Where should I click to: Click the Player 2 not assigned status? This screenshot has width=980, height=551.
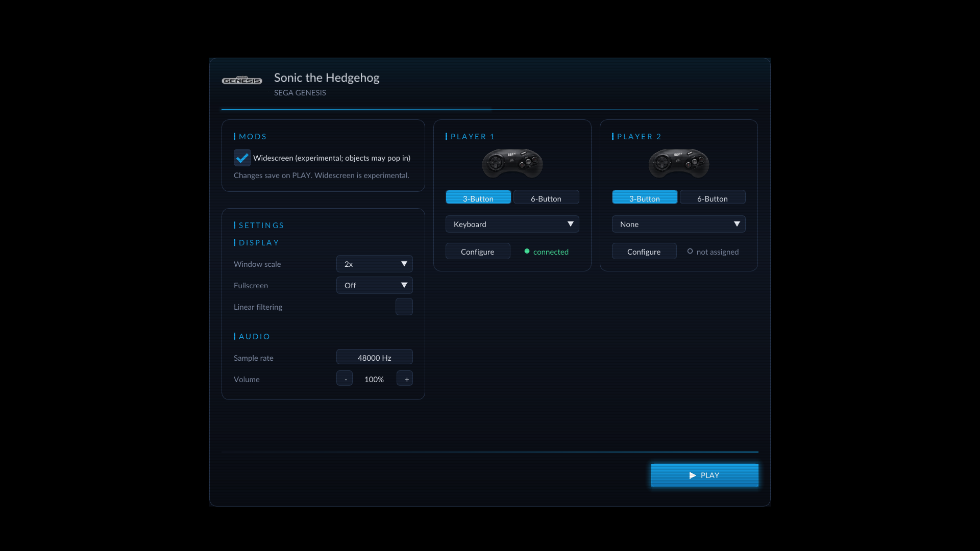pyautogui.click(x=713, y=252)
